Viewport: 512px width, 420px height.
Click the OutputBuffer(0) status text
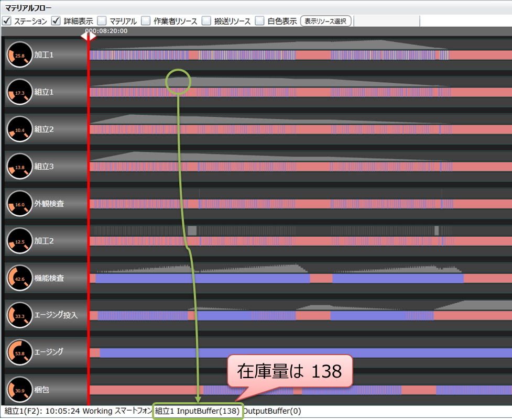tap(273, 411)
